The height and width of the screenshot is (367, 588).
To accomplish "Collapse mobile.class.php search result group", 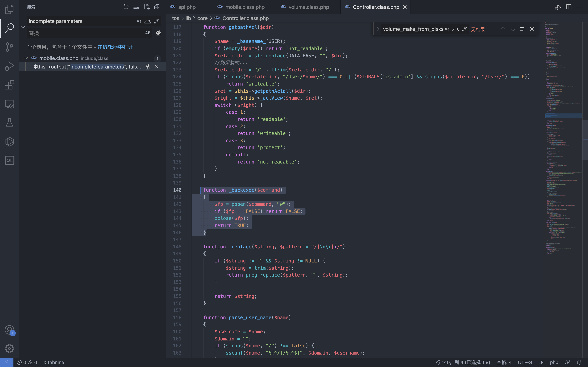I will 26,58.
